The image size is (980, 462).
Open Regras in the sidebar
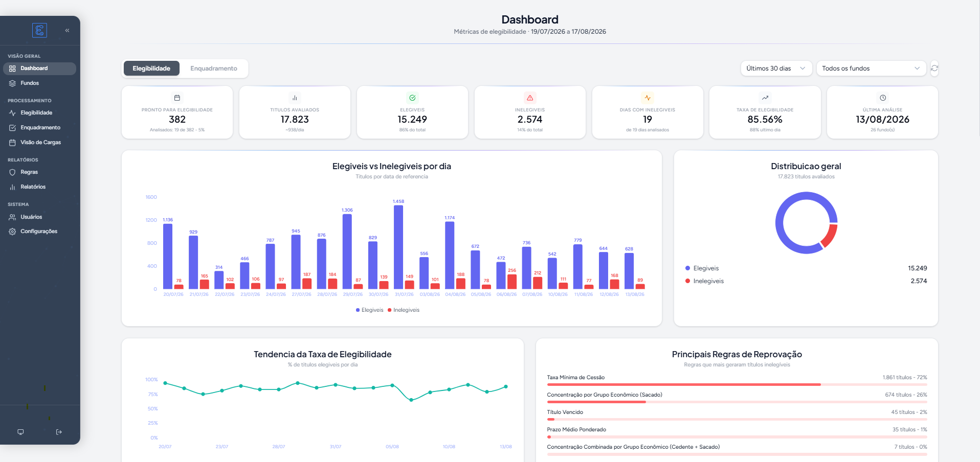[39, 172]
